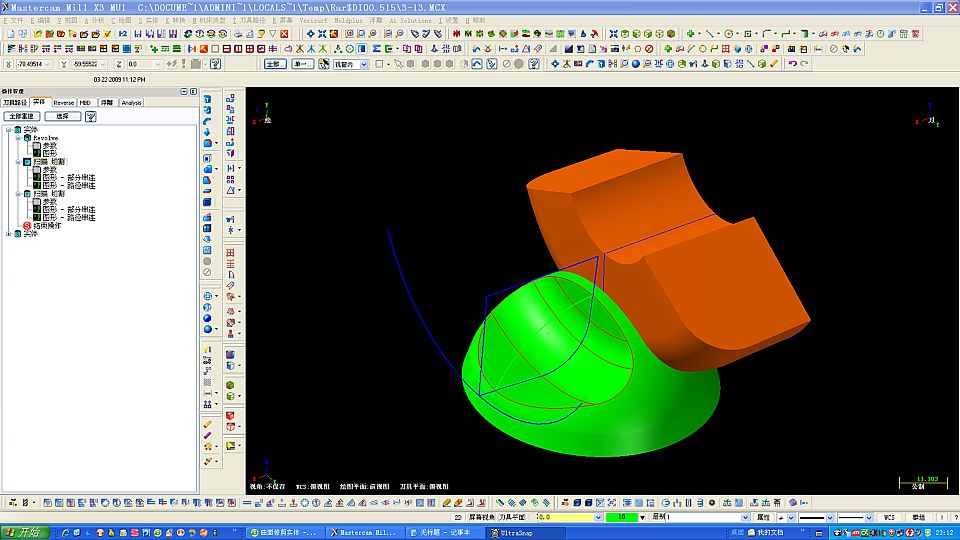The height and width of the screenshot is (540, 960).
Task: Click the Xform translate icon in the second column
Action: (x=230, y=98)
